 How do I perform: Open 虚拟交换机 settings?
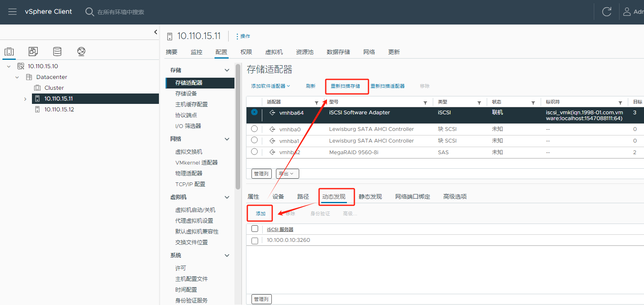pos(189,152)
